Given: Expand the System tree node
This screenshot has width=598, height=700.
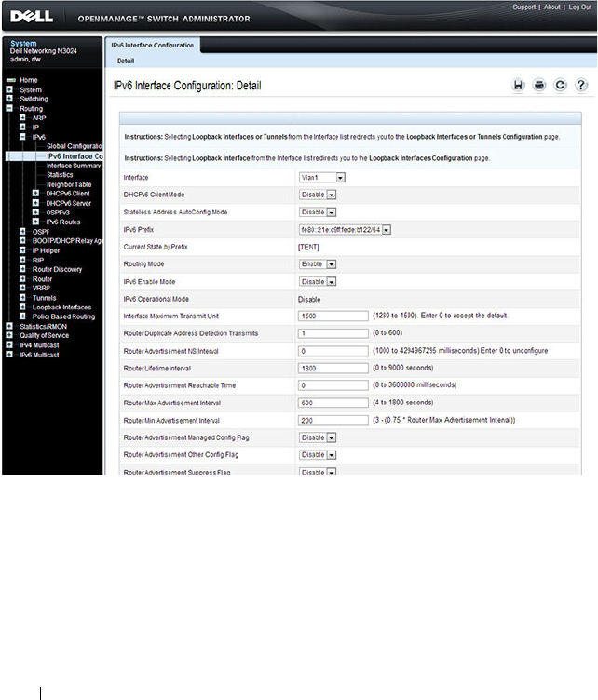Looking at the screenshot, I should tap(9, 89).
